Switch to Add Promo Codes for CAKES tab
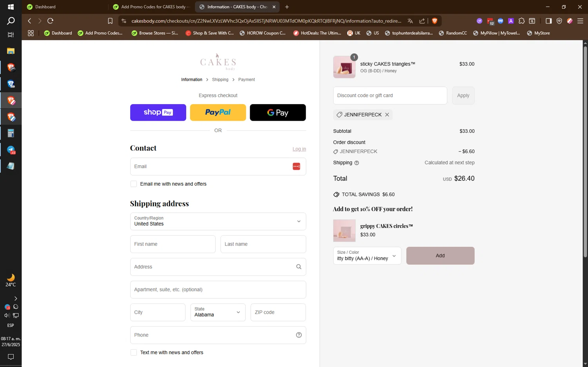Image resolution: width=588 pixels, height=367 pixels. 151,7
